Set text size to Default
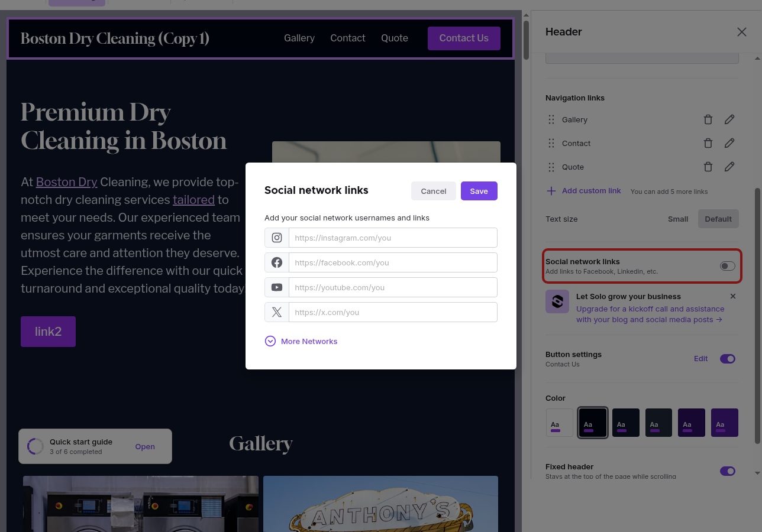This screenshot has width=762, height=532. coord(718,219)
